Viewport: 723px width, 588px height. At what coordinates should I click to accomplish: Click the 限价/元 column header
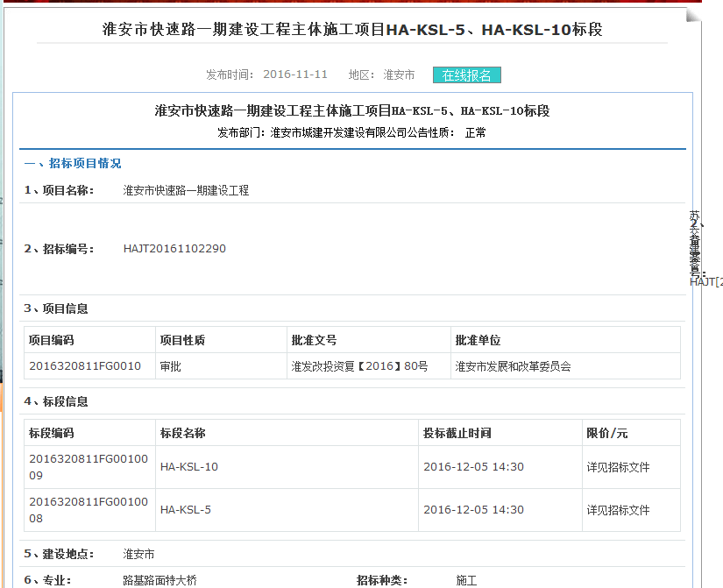point(606,433)
